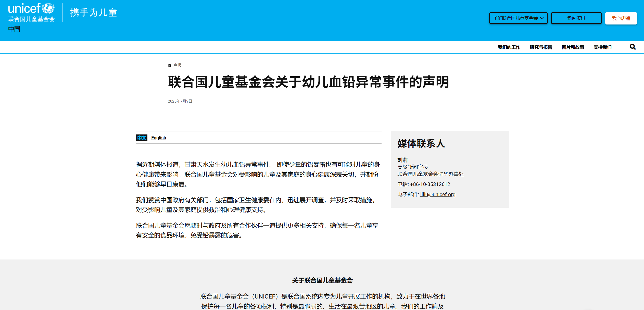Click the article headline text
Screen dimensions: 644x310
308,82
